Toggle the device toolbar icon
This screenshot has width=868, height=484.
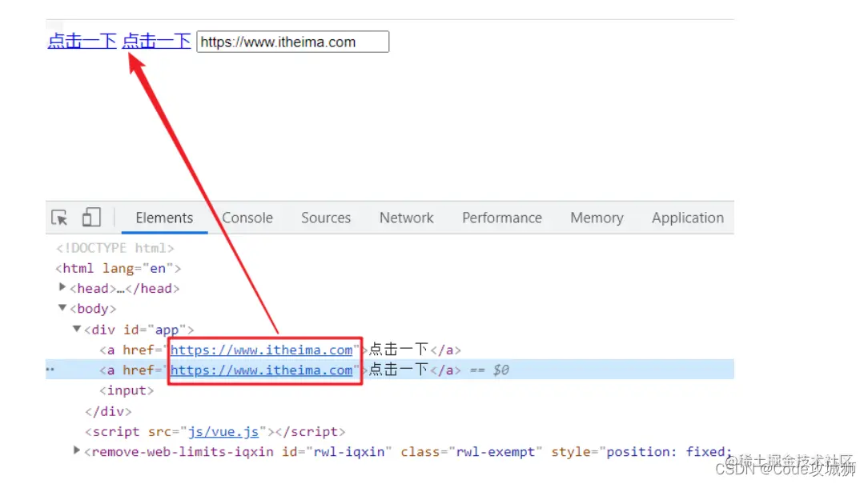pos(91,218)
